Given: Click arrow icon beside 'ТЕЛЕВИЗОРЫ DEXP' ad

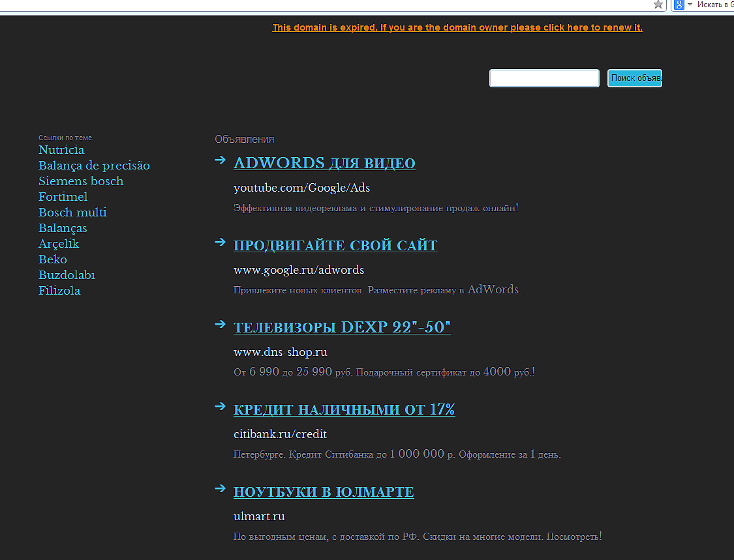Looking at the screenshot, I should (220, 324).
